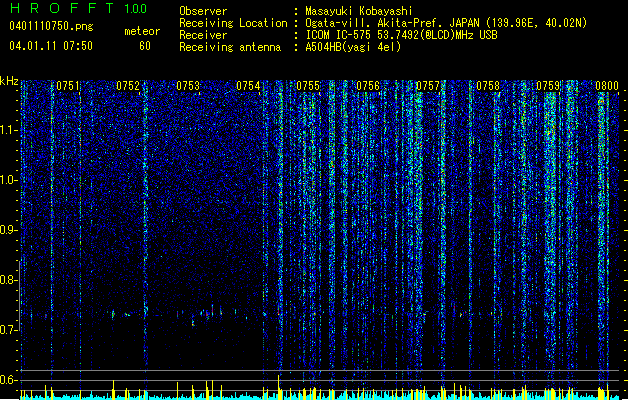
Task: Click the ICOM IC-575 receiver text
Action: click(401, 35)
